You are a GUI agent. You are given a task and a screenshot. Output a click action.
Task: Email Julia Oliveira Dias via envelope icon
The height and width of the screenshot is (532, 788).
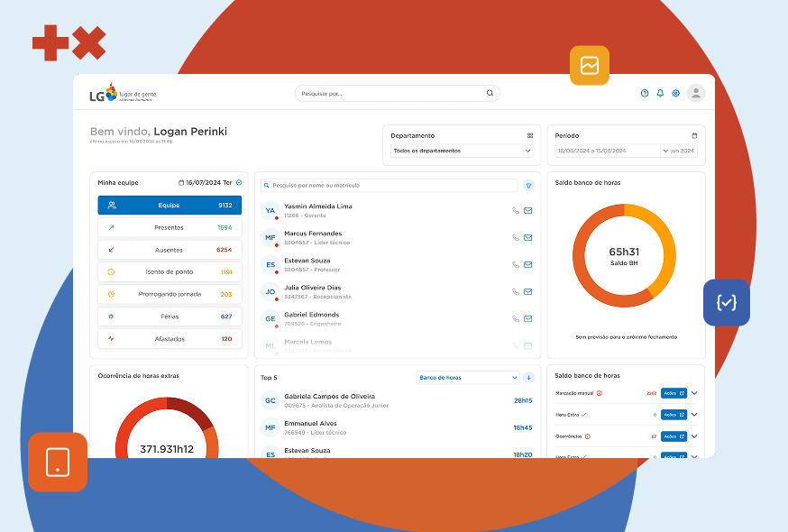pyautogui.click(x=528, y=292)
